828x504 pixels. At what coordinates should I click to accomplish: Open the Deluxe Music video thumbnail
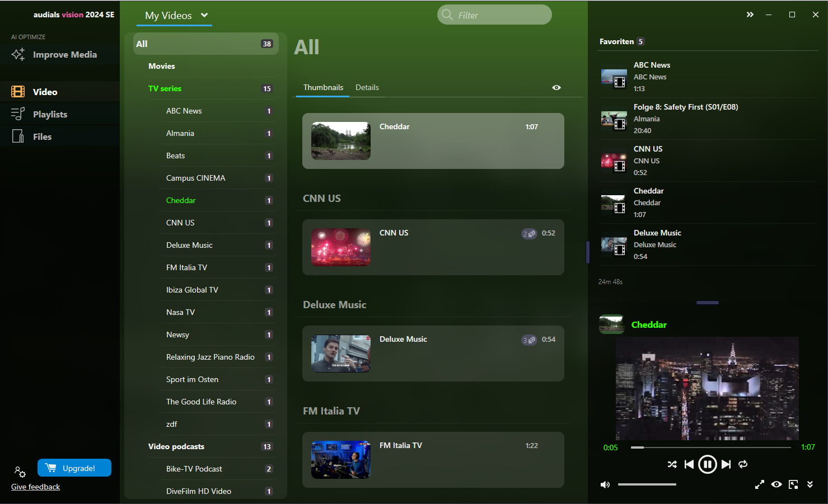[341, 354]
